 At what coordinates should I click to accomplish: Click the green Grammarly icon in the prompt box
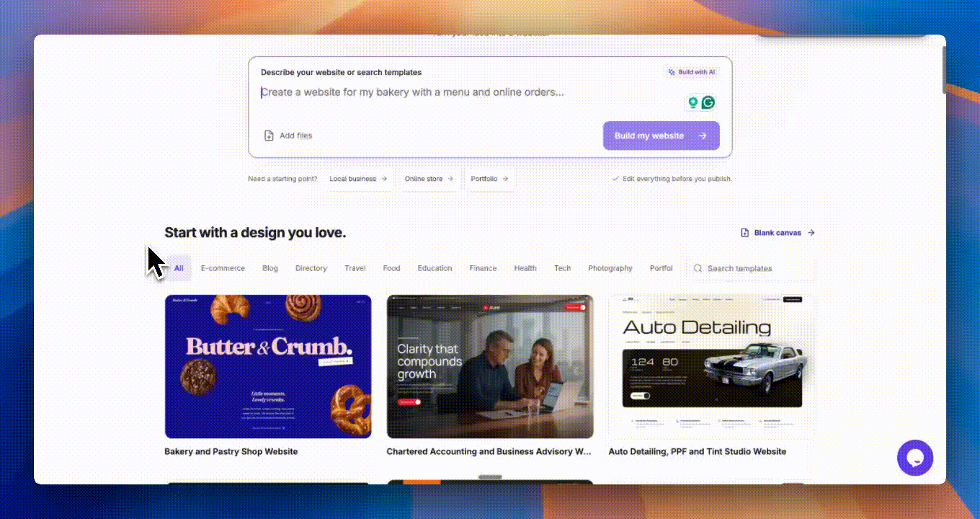(x=708, y=103)
